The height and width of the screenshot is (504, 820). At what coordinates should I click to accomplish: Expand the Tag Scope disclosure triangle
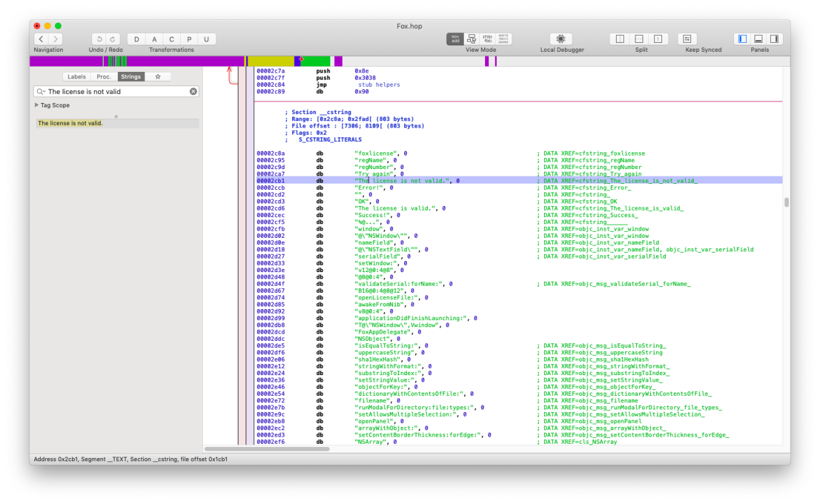click(x=36, y=105)
